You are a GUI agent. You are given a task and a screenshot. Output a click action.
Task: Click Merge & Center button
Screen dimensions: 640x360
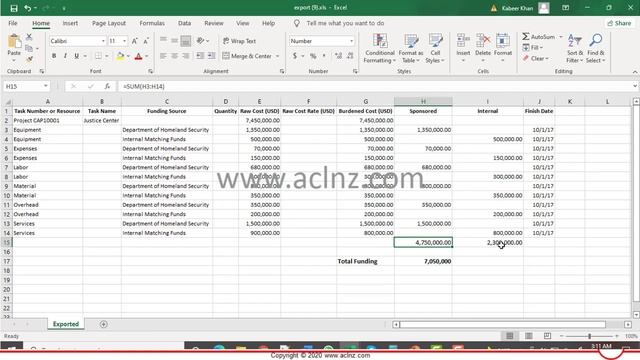pos(247,56)
